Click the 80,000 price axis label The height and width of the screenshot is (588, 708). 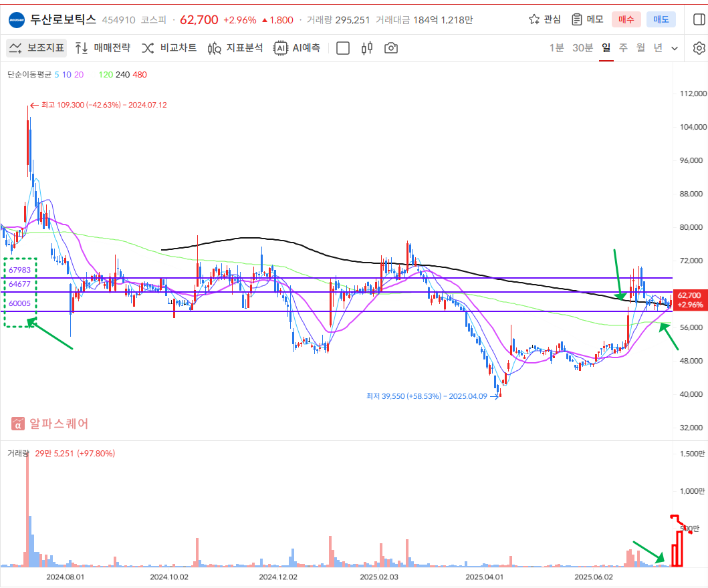tap(691, 227)
